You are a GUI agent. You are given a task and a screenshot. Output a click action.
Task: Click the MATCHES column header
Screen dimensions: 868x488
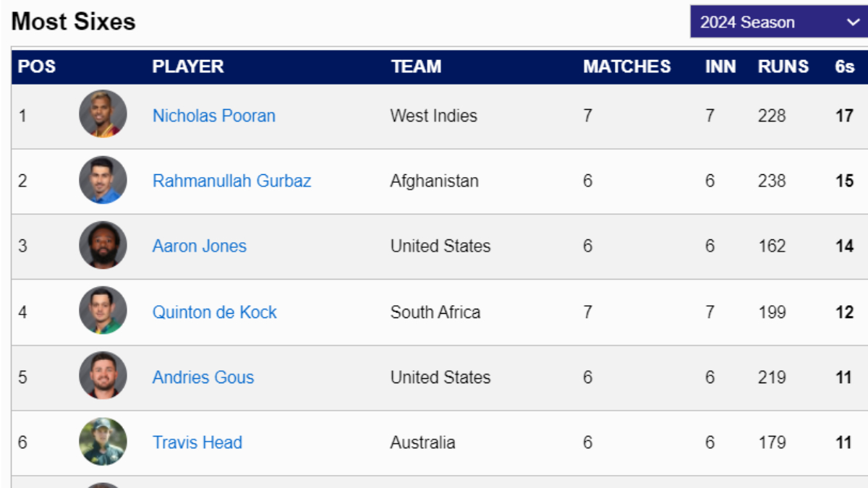626,67
